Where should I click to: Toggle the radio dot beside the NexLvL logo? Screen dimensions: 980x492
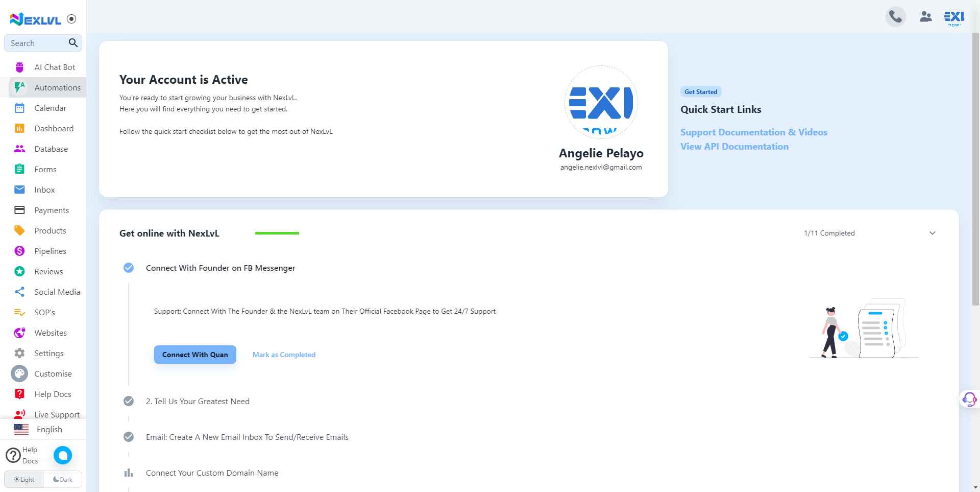[x=71, y=19]
